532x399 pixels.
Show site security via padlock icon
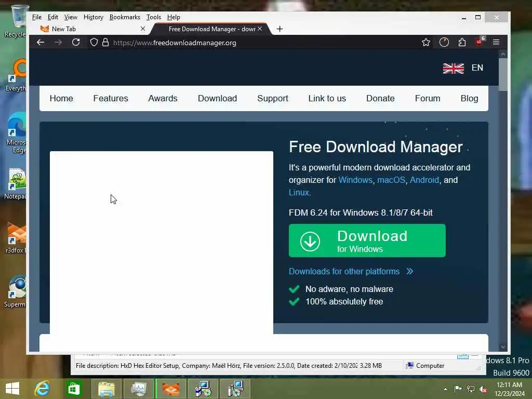pyautogui.click(x=105, y=43)
